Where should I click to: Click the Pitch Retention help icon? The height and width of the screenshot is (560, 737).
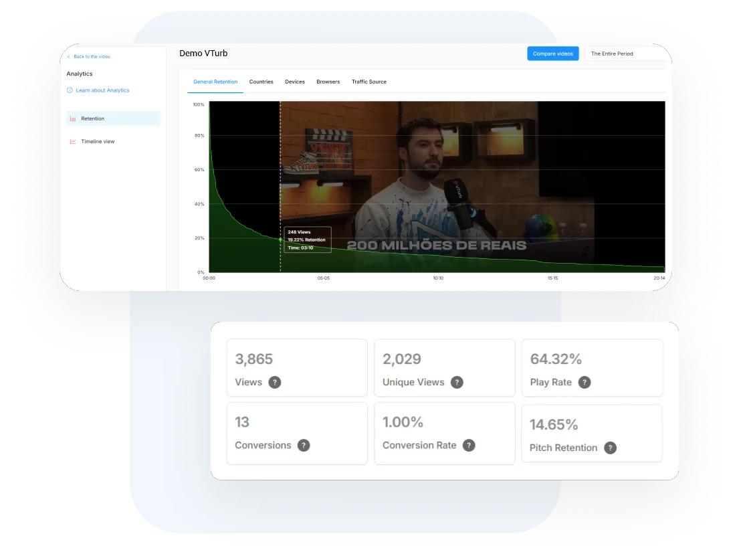[610, 448]
